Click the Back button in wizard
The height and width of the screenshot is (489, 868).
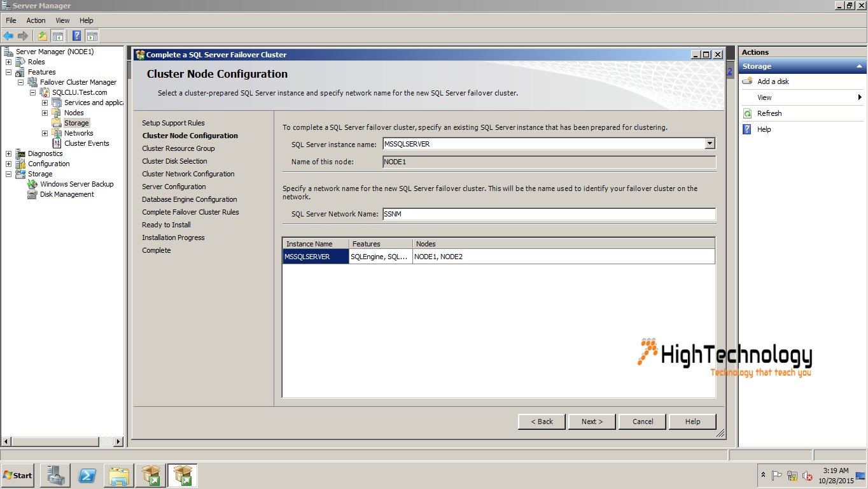pos(541,422)
